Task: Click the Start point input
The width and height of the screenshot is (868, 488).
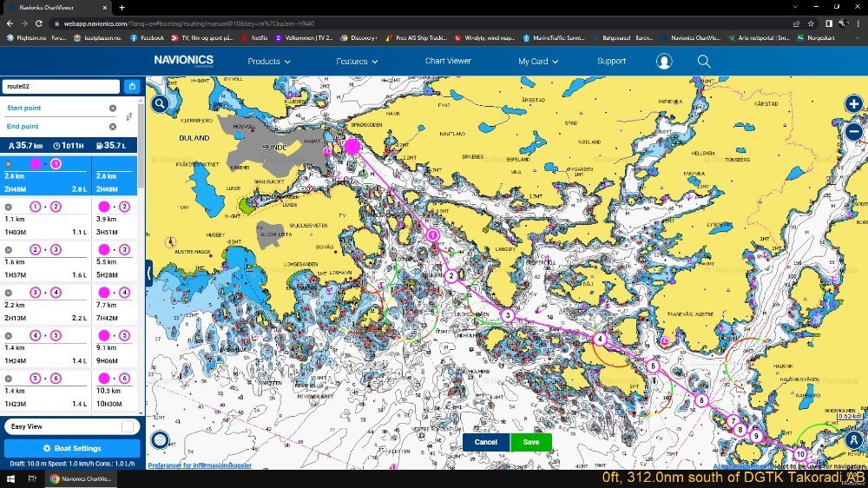Action: pos(56,108)
